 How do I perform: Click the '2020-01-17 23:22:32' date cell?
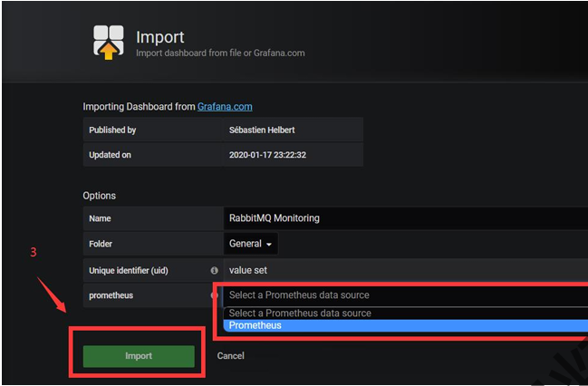[294, 155]
